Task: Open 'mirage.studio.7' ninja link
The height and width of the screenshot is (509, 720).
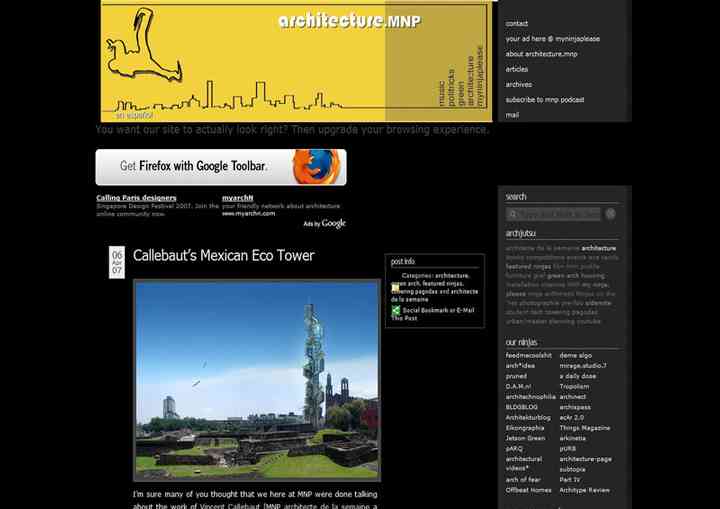Action: (x=583, y=366)
